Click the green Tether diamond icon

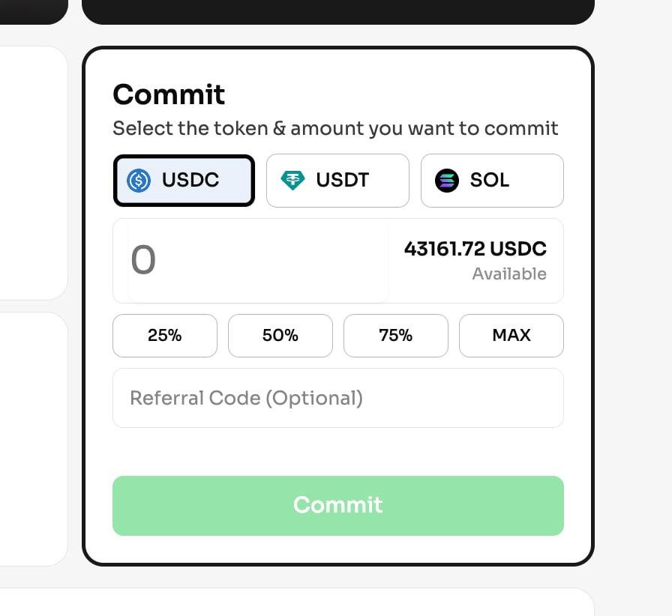click(292, 181)
